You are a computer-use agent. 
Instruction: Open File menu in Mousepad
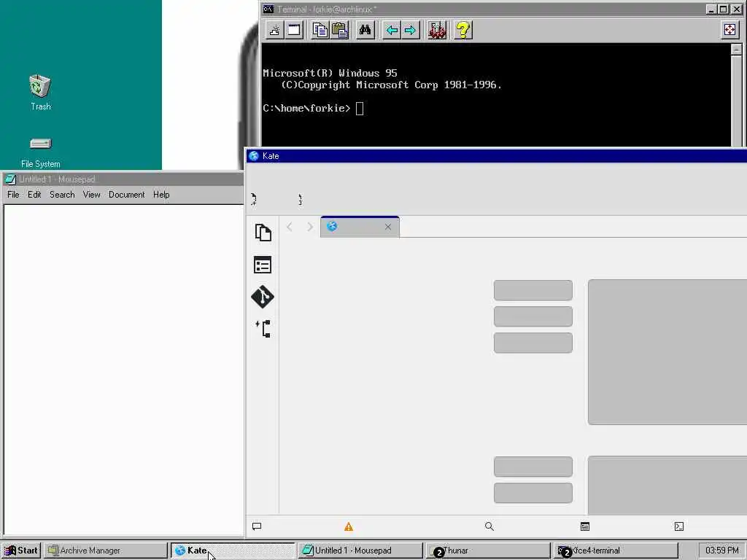coord(13,194)
